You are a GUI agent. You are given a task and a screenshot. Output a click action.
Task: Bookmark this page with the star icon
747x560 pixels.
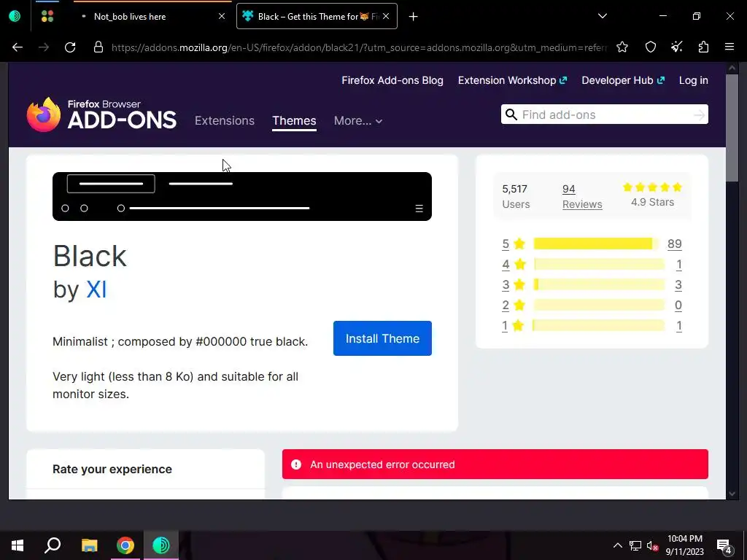pyautogui.click(x=622, y=47)
